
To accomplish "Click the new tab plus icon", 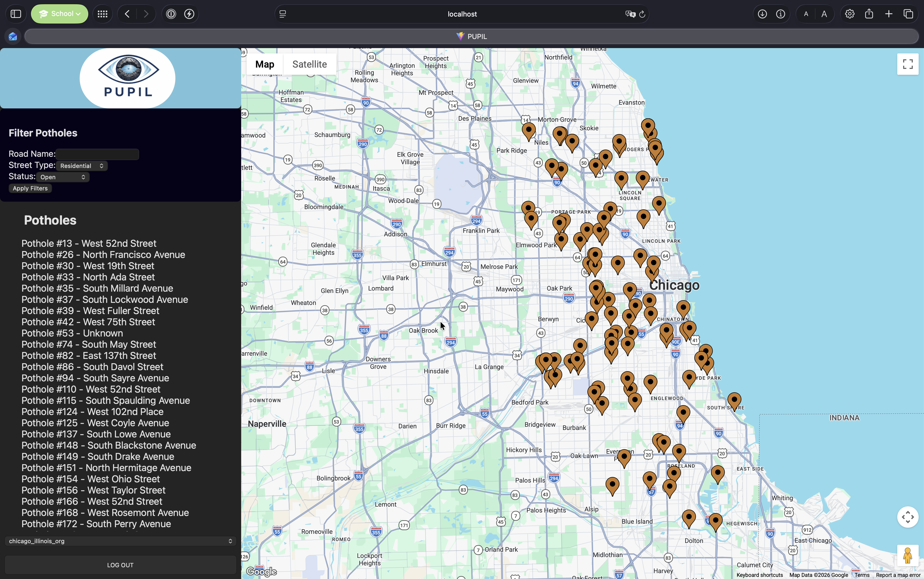I will tap(888, 14).
